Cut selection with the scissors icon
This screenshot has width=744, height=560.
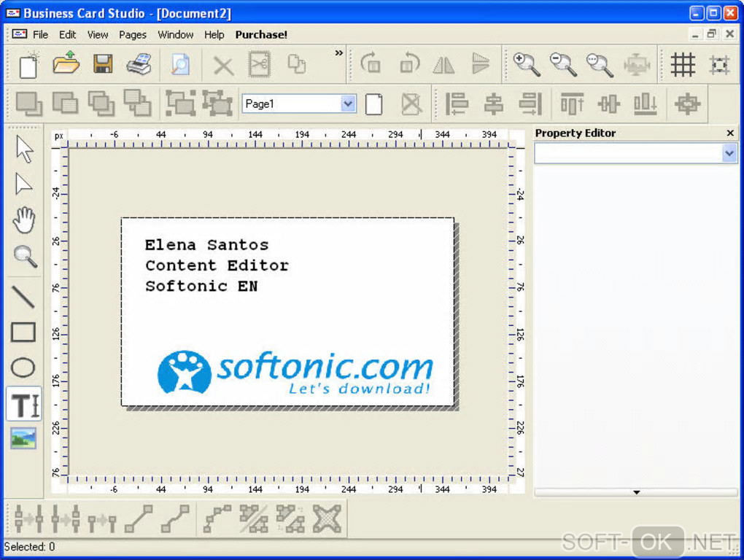coord(260,64)
